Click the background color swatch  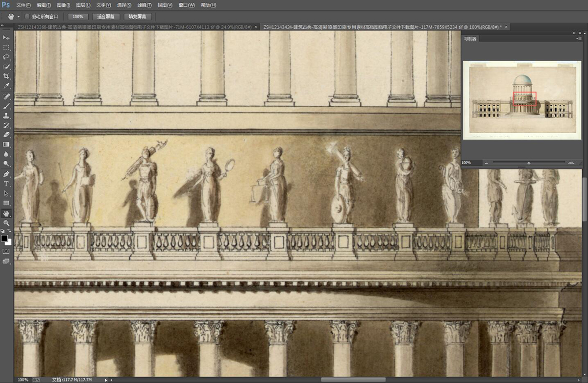coord(8,242)
